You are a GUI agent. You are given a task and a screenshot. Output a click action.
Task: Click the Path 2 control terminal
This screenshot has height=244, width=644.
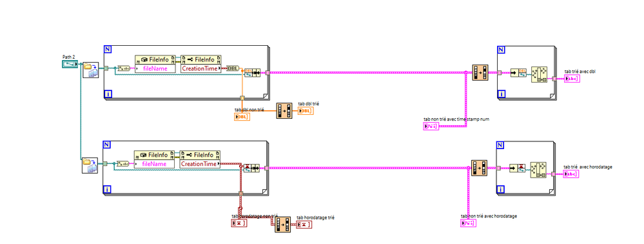pyautogui.click(x=70, y=64)
